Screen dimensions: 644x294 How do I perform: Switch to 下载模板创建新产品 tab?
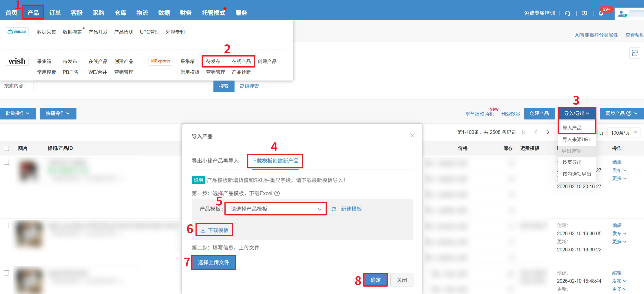point(275,161)
